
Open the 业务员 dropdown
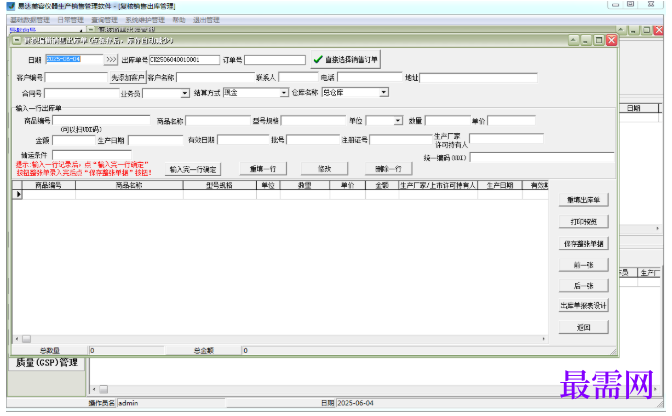(185, 93)
